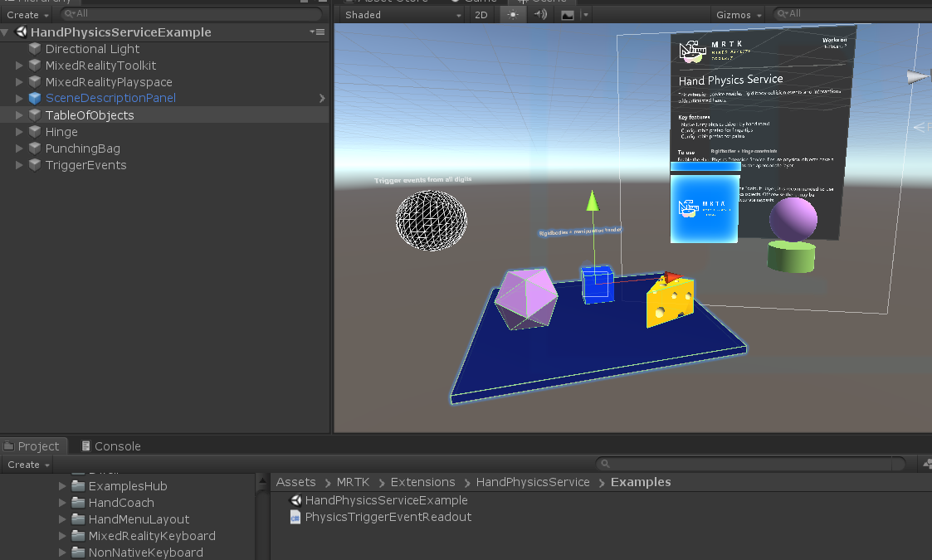Open Shaded draw mode dropdown
The height and width of the screenshot is (560, 932).
tap(402, 15)
